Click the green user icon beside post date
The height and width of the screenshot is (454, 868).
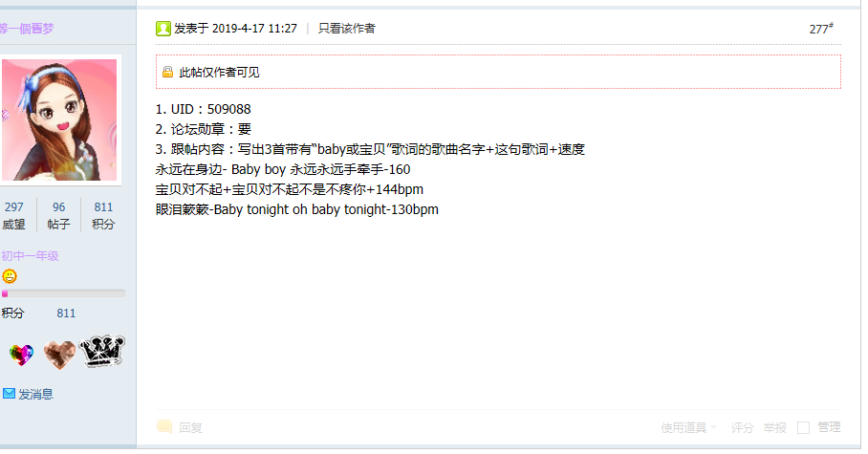click(163, 29)
